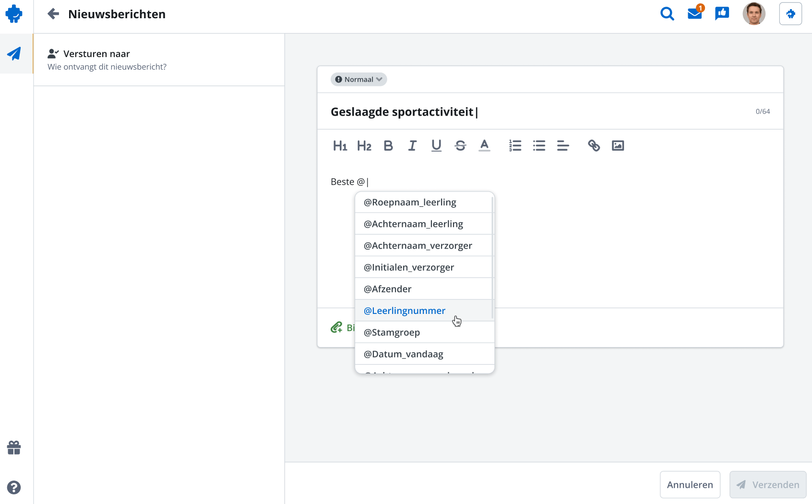
Task: Go back using the Nieuwsberichten back arrow
Action: [x=53, y=14]
